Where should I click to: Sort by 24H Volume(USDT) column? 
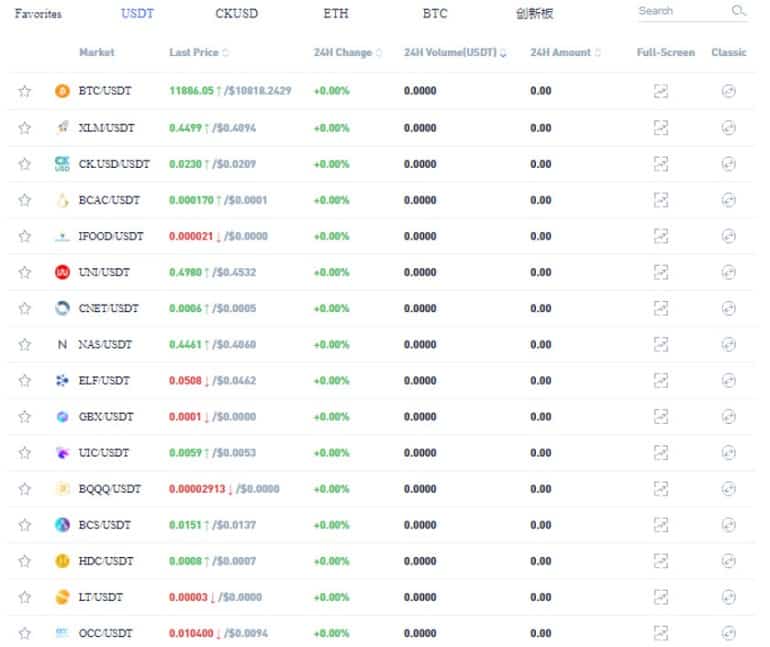455,52
